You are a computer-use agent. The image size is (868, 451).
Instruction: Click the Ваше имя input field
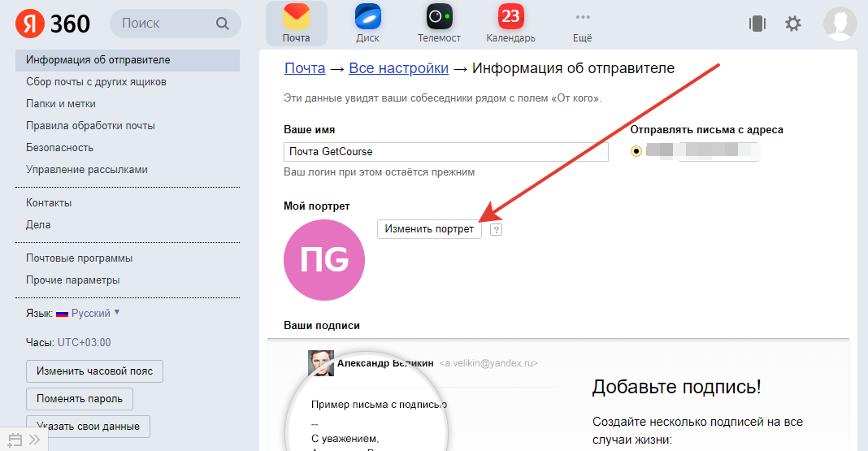446,152
